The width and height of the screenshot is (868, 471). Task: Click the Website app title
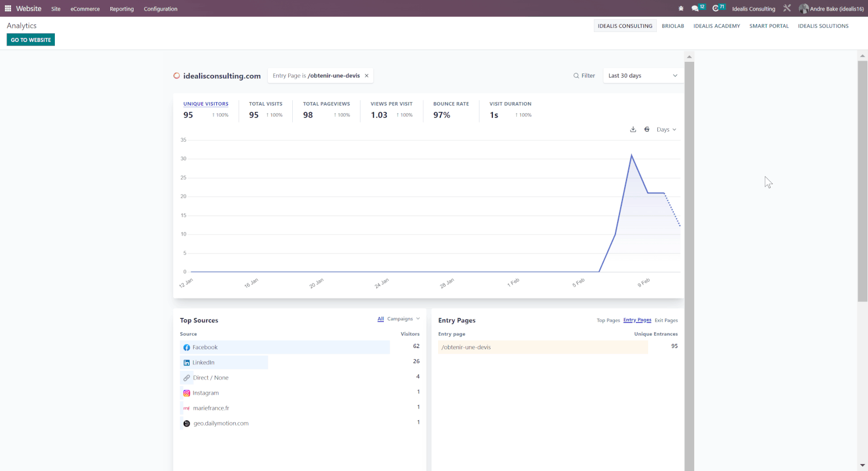[29, 9]
